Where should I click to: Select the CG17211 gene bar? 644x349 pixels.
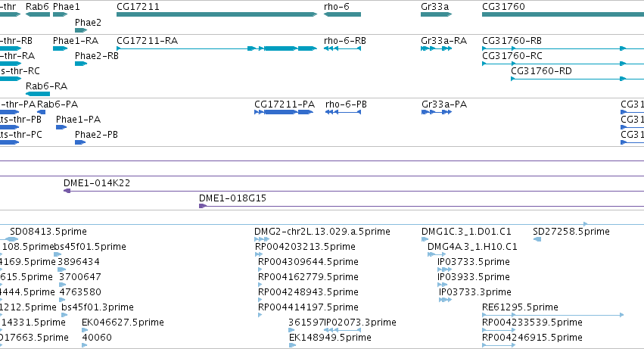pyautogui.click(x=217, y=14)
